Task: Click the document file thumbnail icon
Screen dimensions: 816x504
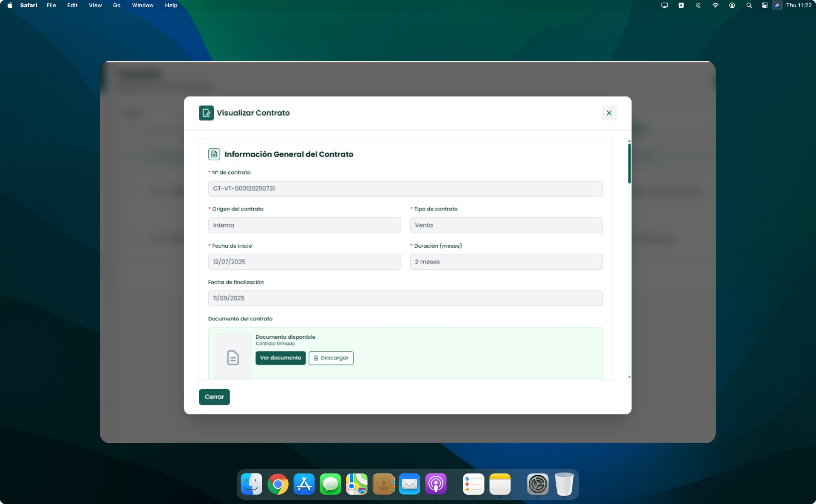Action: tap(232, 357)
